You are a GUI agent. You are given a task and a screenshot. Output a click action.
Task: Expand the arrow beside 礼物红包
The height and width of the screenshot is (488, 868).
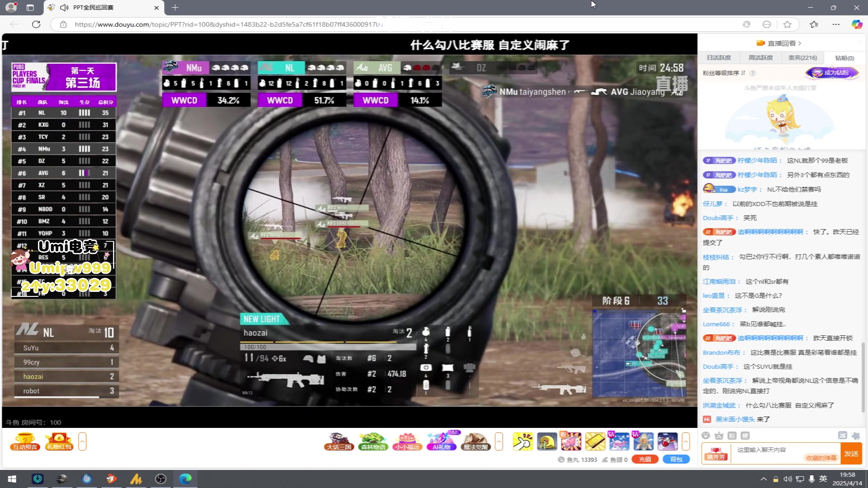[82, 441]
